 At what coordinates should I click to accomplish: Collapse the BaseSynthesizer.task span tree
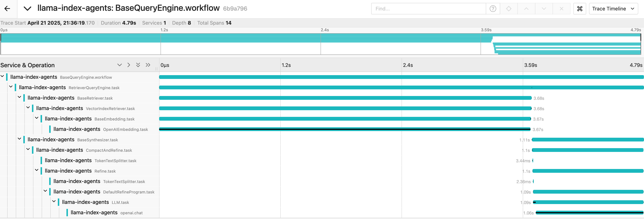pyautogui.click(x=20, y=139)
